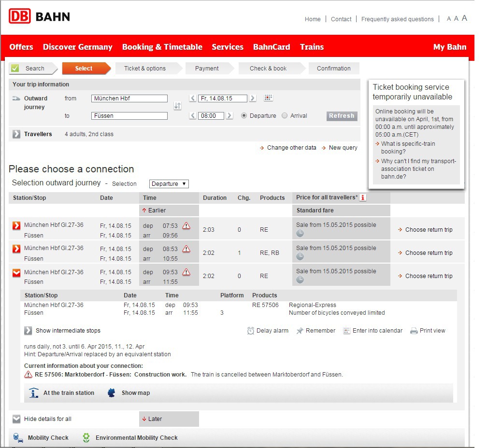Click clock icon under 08:53 connection fare
Screen dimensions: 487x448
click(x=300, y=256)
